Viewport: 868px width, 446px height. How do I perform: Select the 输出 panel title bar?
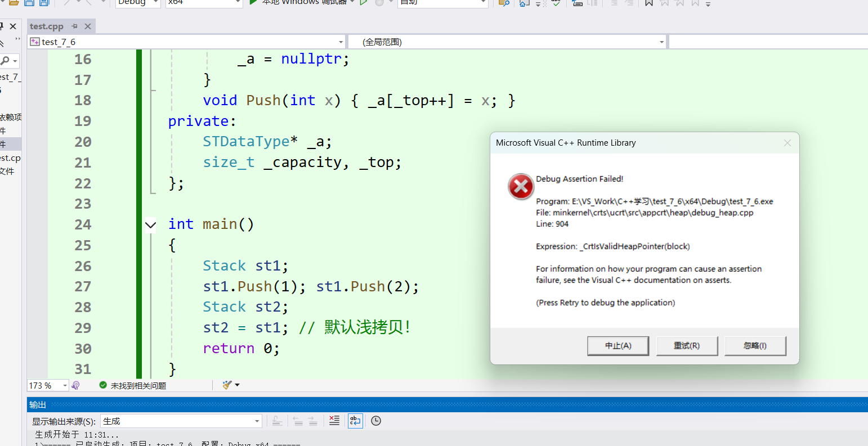(448, 404)
